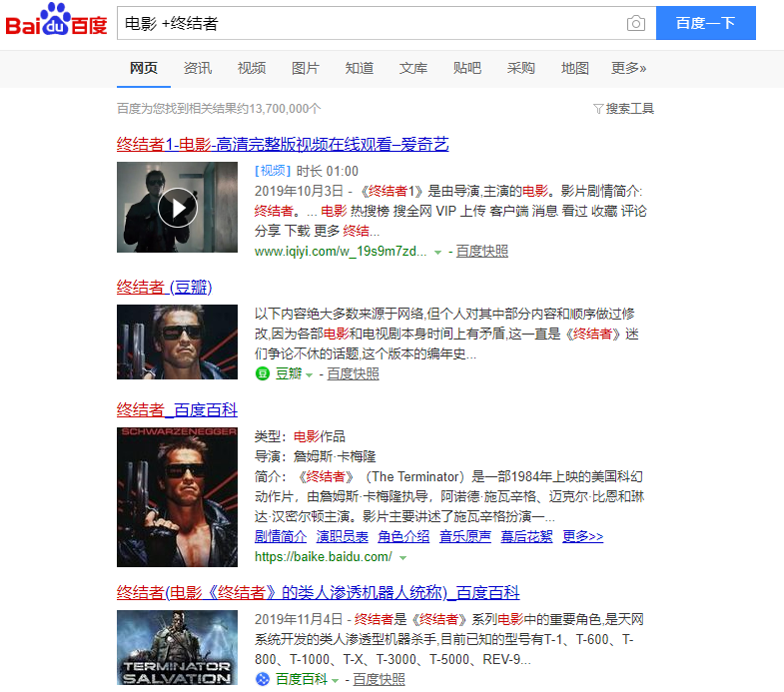Click the 百度一下 search button
Screen dimensions: 784x692
(x=705, y=23)
